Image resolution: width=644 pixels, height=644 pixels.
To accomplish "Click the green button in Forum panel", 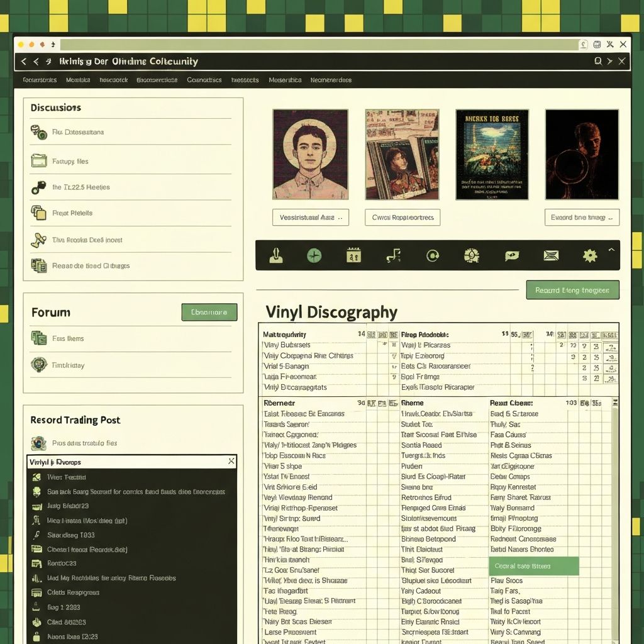I will pyautogui.click(x=209, y=312).
